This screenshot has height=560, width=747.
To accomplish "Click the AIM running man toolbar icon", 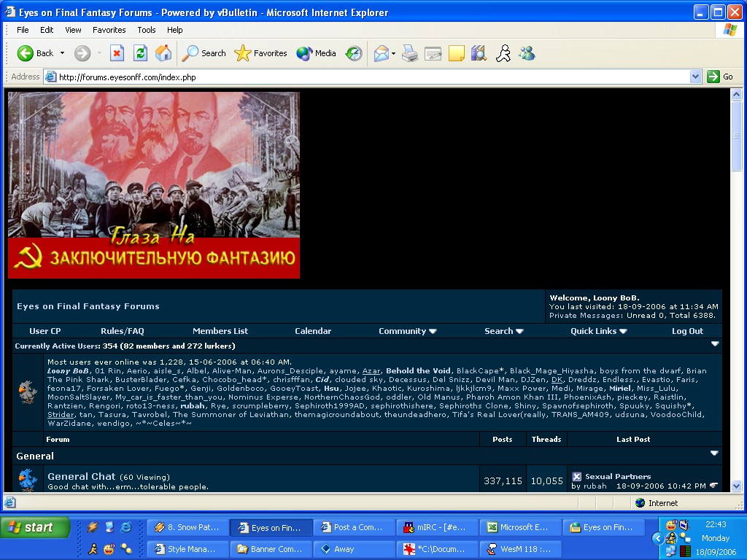I will point(503,53).
